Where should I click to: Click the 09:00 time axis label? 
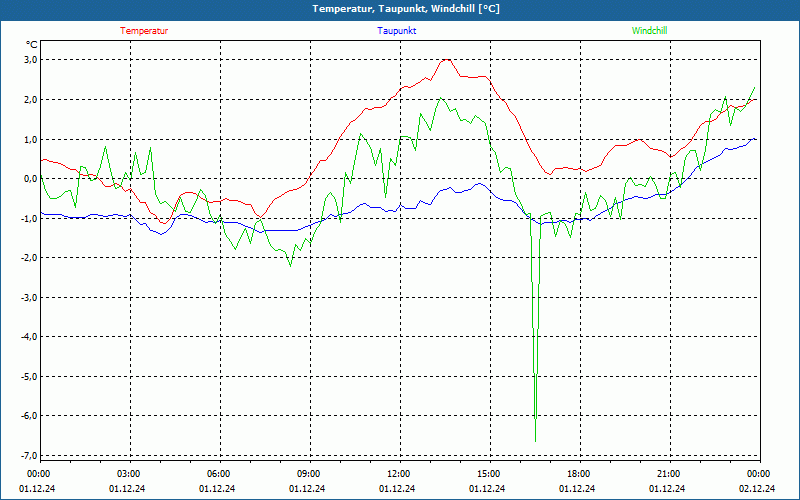coord(308,474)
